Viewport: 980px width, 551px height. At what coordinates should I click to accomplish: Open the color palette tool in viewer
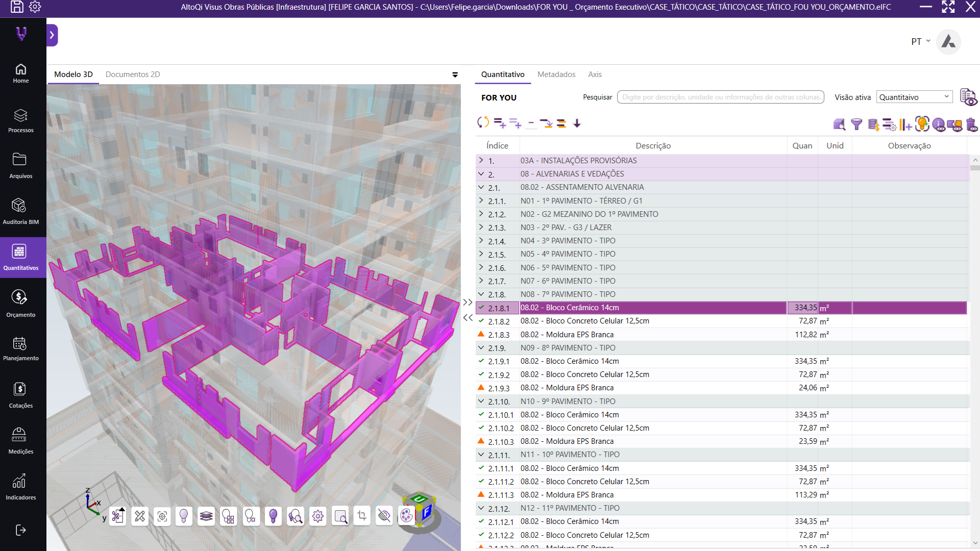coord(406,516)
